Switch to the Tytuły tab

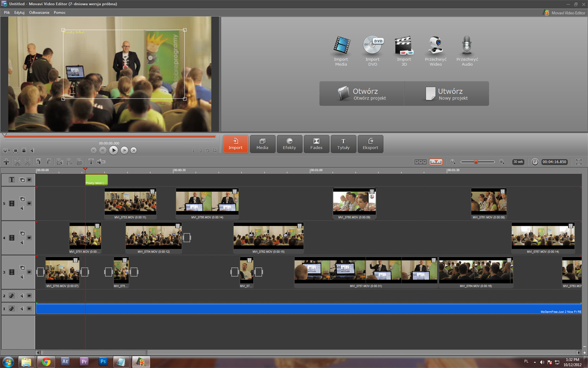[x=343, y=144]
